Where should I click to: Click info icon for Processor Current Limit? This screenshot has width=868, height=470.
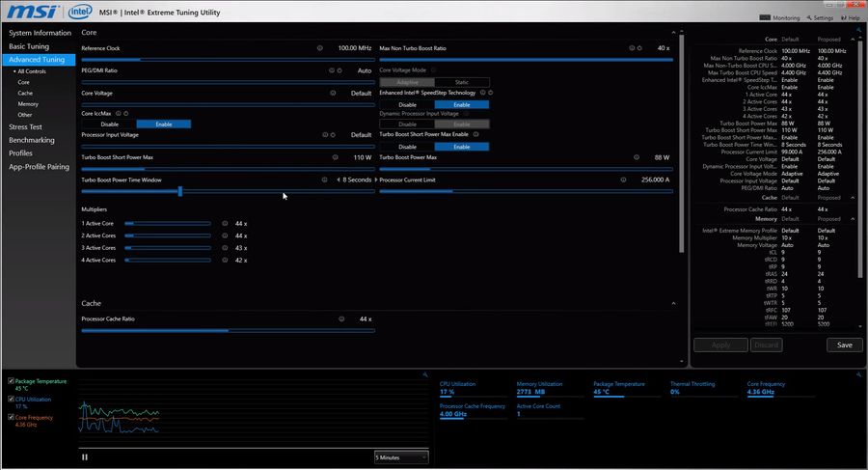click(623, 180)
